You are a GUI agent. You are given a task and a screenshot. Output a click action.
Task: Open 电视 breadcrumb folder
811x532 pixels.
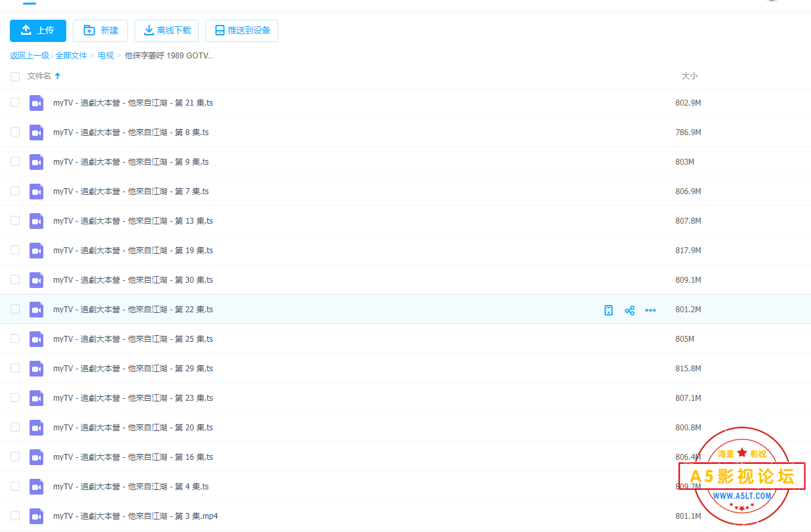pos(106,56)
